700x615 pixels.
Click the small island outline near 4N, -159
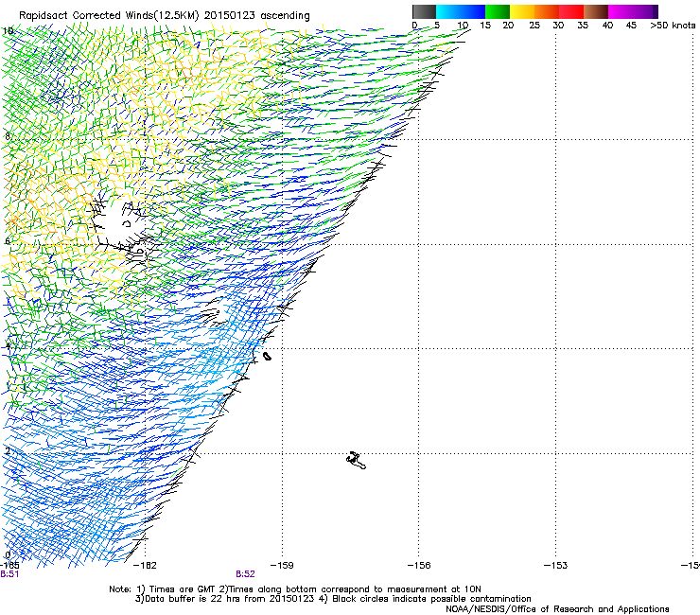[x=267, y=356]
